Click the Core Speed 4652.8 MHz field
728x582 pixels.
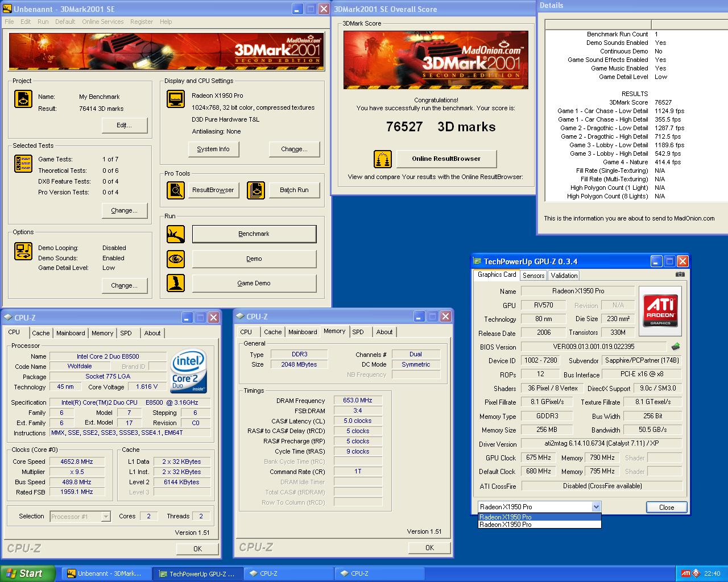click(76, 462)
